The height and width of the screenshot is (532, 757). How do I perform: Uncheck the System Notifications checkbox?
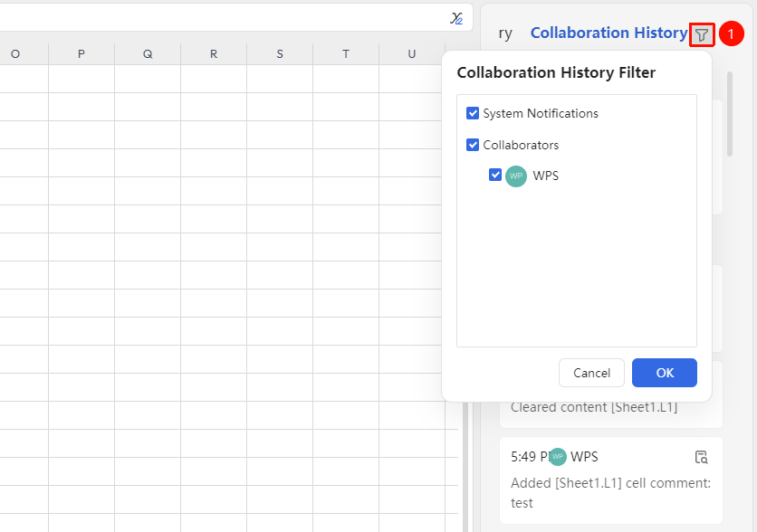472,113
